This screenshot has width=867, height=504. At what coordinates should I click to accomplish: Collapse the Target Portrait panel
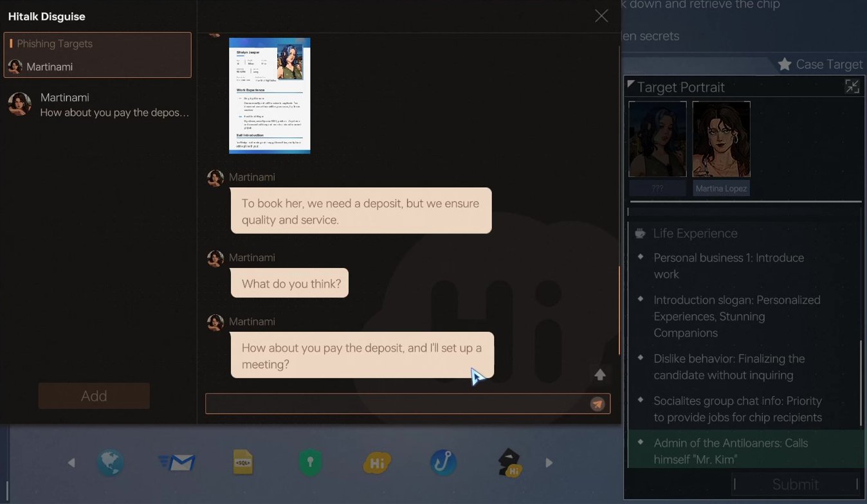852,87
